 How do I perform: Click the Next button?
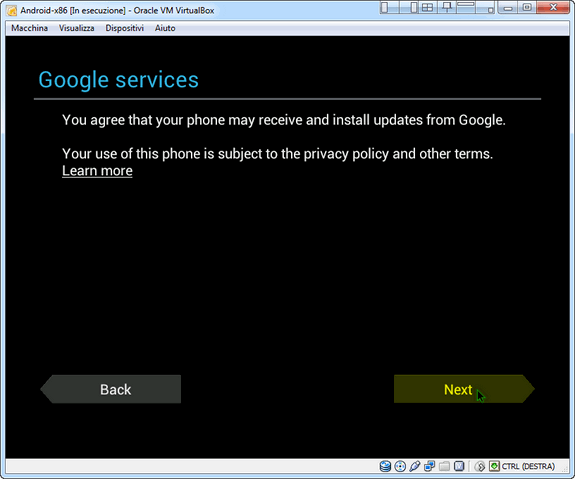[464, 389]
